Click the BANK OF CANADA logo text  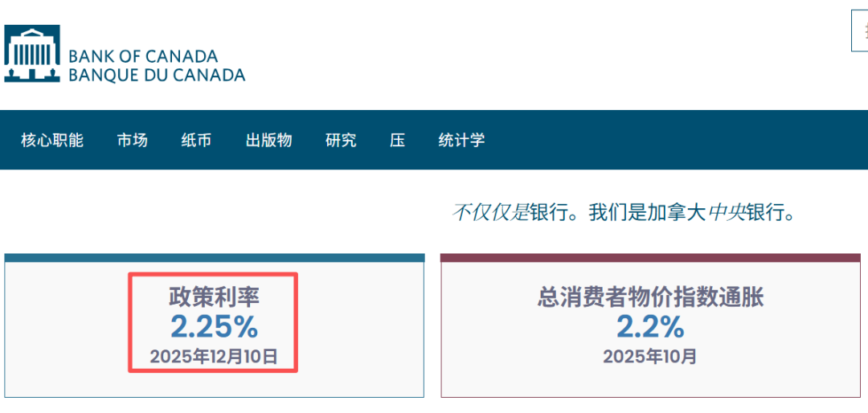143,56
